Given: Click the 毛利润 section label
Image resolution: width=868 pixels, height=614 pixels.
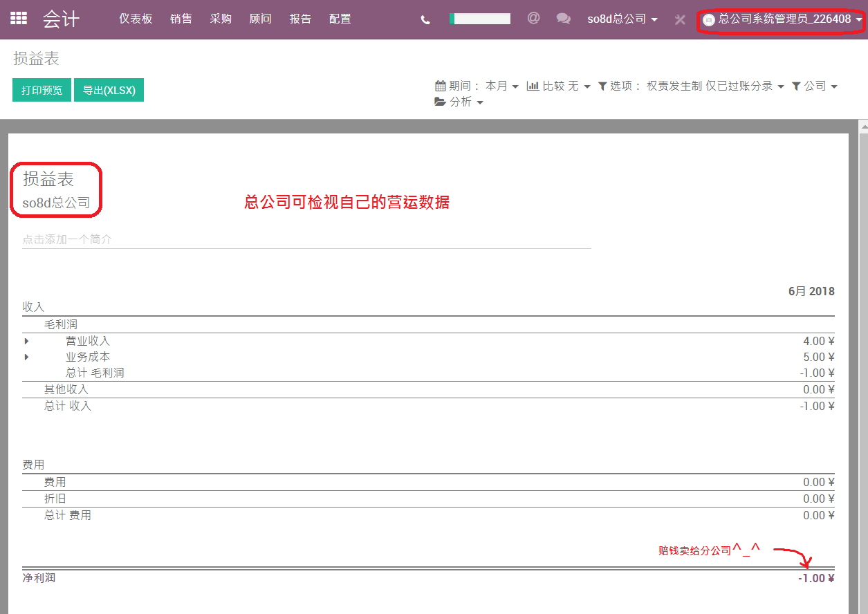Looking at the screenshot, I should (x=61, y=324).
